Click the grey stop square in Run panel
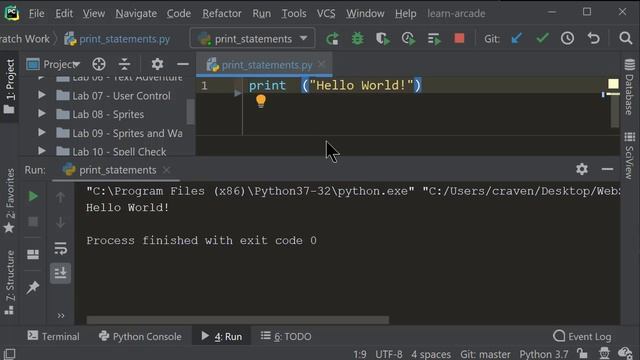This screenshot has height=360, width=640. click(33, 222)
